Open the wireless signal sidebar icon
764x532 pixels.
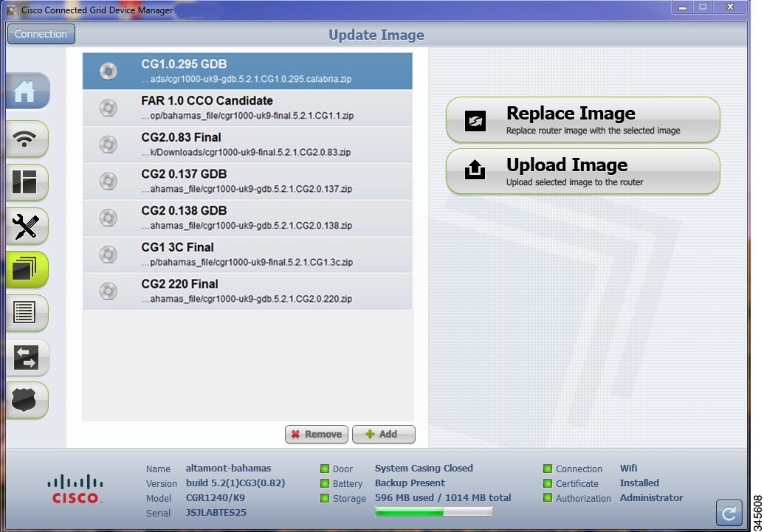pos(27,139)
